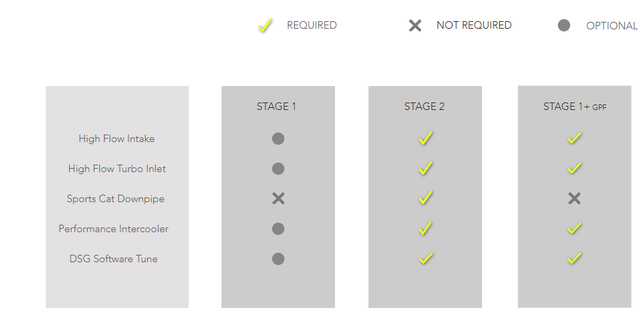Click Stage 1+ GPF Sports Cat Downpipe X
Viewport: 644px width, 321px height.
(x=574, y=199)
